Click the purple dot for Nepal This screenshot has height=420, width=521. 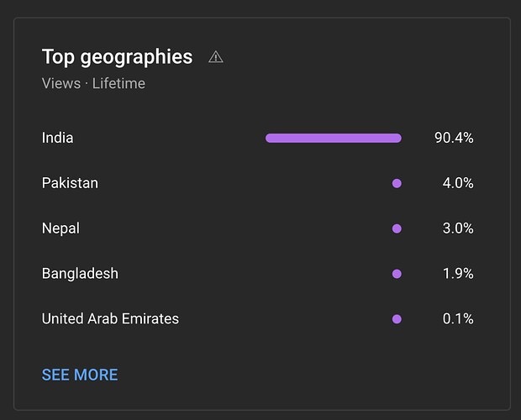pyautogui.click(x=397, y=228)
